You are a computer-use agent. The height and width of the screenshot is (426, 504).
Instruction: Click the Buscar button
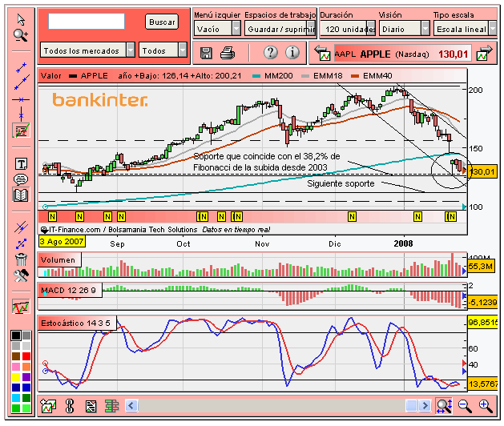pos(162,22)
